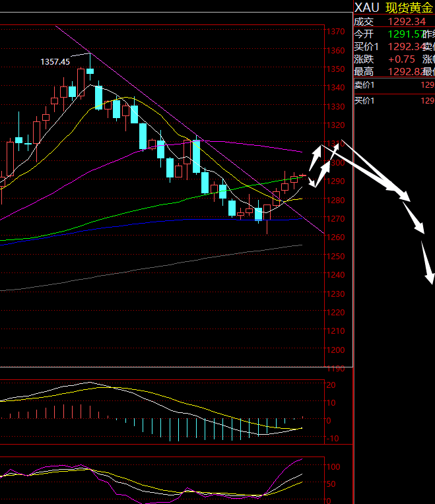Click the 涨跌 label
The height and width of the screenshot is (504, 435).
pyautogui.click(x=364, y=59)
